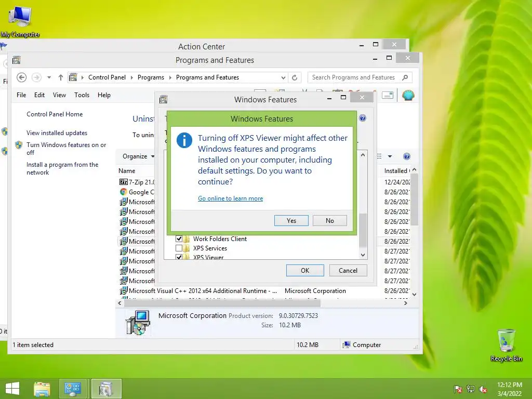Click the blue help icon in Windows Features
The width and height of the screenshot is (532, 399).
pyautogui.click(x=362, y=118)
